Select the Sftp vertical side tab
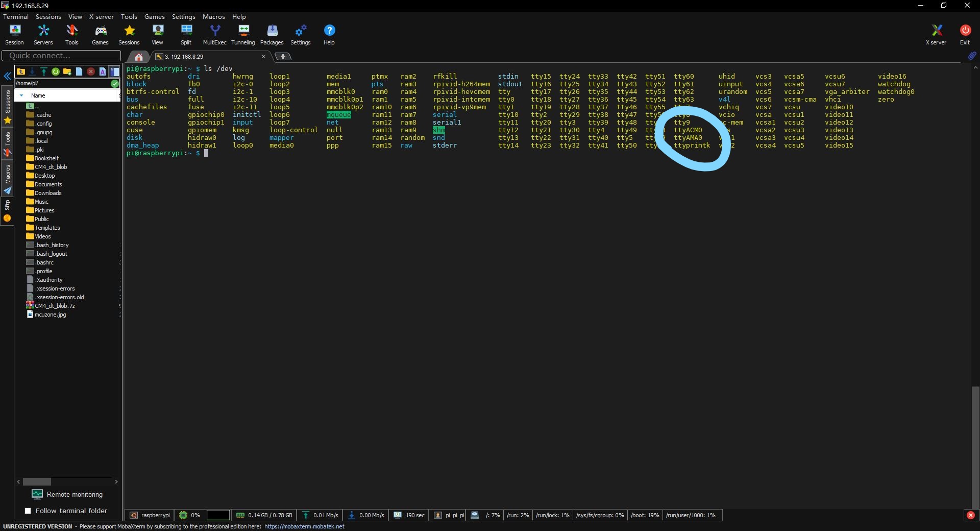This screenshot has width=980, height=531. (x=8, y=210)
